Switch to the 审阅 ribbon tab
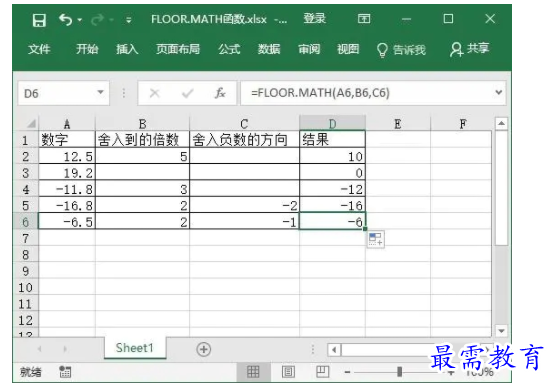 [x=309, y=49]
